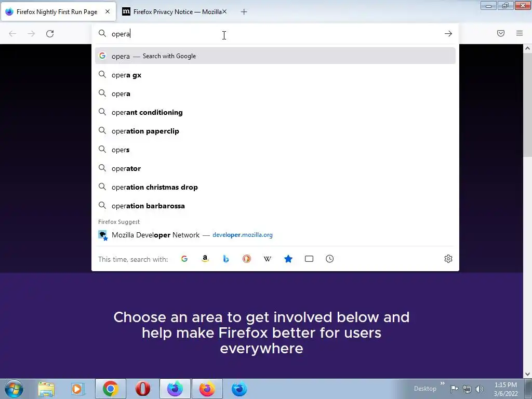Click the scrollbar down arrow
532x399 pixels.
coord(527,374)
